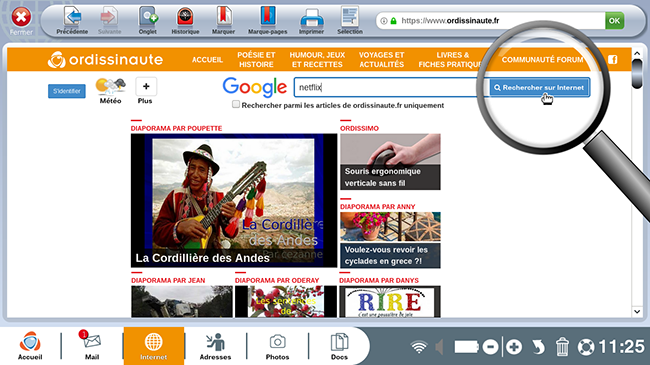Screen dimensions: 650x365
Task: Open the Diaporama par Jean thumbnail
Action: click(x=182, y=302)
